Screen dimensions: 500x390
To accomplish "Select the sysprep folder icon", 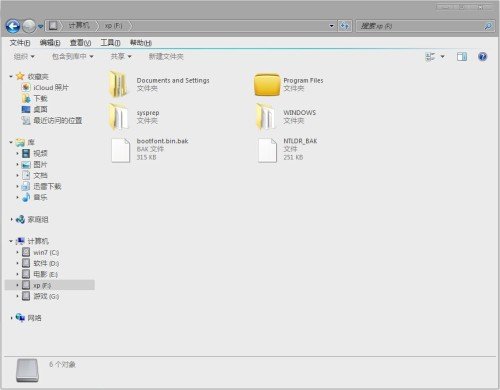I will click(119, 117).
